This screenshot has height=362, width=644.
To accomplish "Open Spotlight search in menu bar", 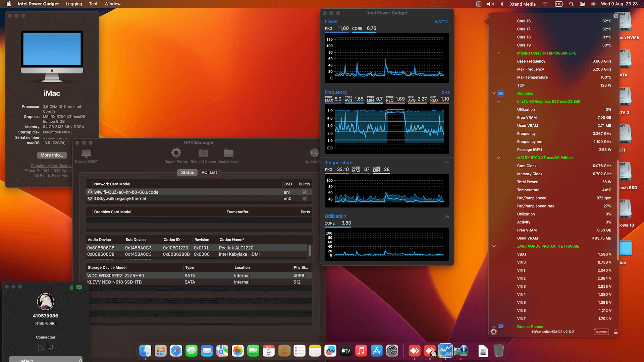I will pyautogui.click(x=571, y=4).
